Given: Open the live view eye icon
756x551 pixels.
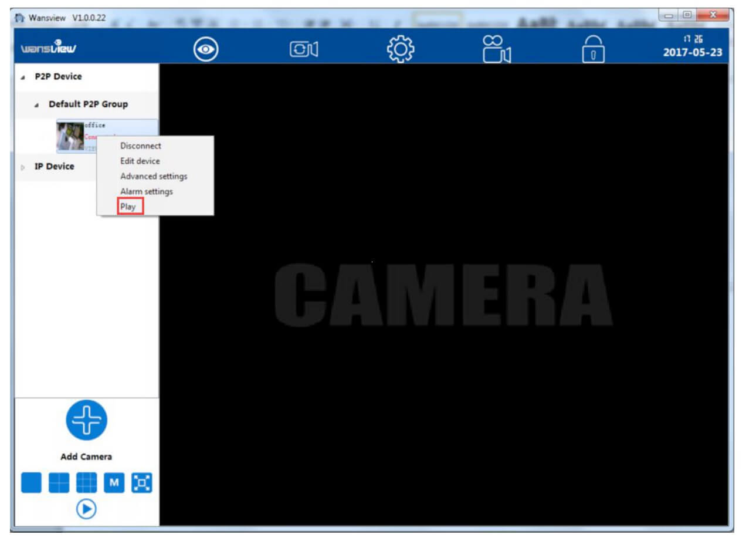Looking at the screenshot, I should 206,49.
